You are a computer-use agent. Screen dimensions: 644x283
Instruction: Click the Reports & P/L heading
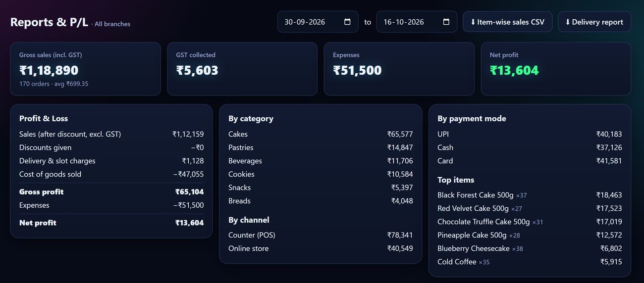(x=49, y=22)
